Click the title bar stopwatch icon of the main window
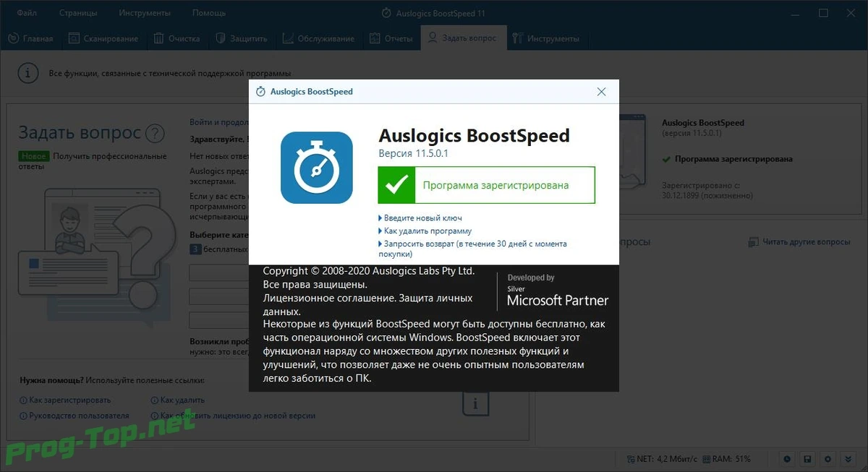Screen dimensions: 868x472 pos(386,13)
